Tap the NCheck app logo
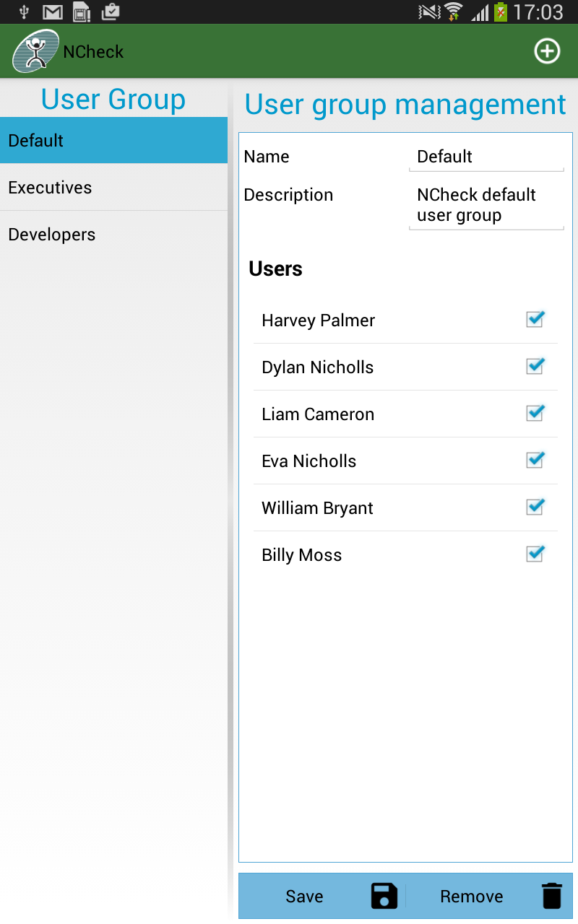The image size is (578, 924). pos(35,51)
